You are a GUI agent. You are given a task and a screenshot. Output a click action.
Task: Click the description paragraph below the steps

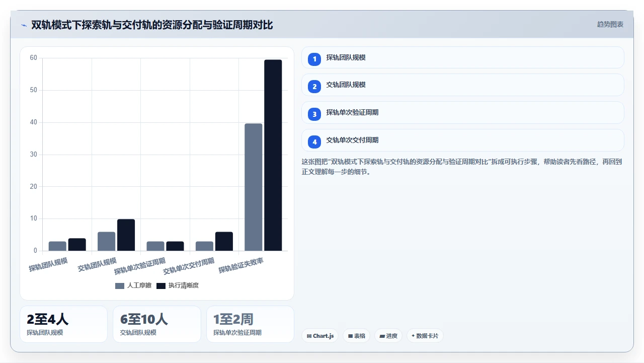(x=462, y=167)
